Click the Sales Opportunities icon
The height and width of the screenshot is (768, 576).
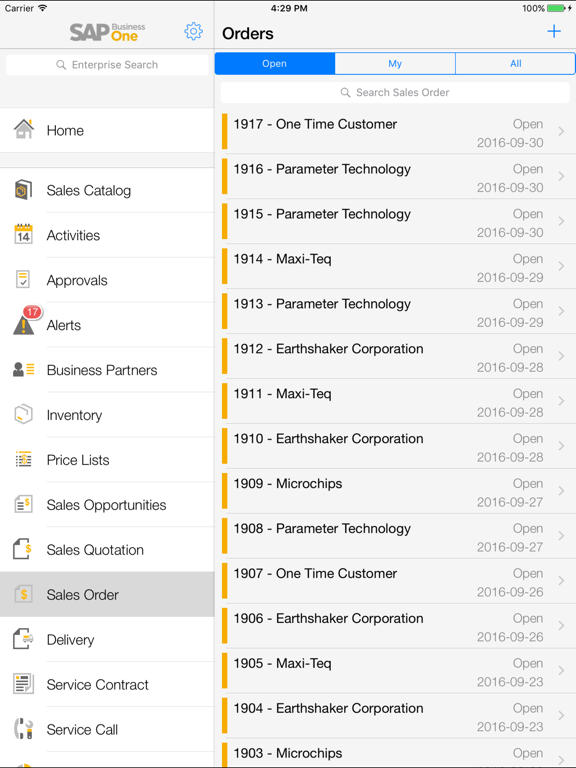24,504
